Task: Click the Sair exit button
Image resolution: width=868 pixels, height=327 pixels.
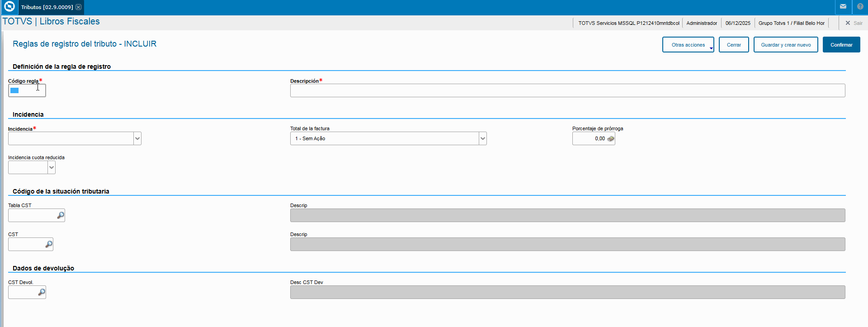Action: coord(854,23)
